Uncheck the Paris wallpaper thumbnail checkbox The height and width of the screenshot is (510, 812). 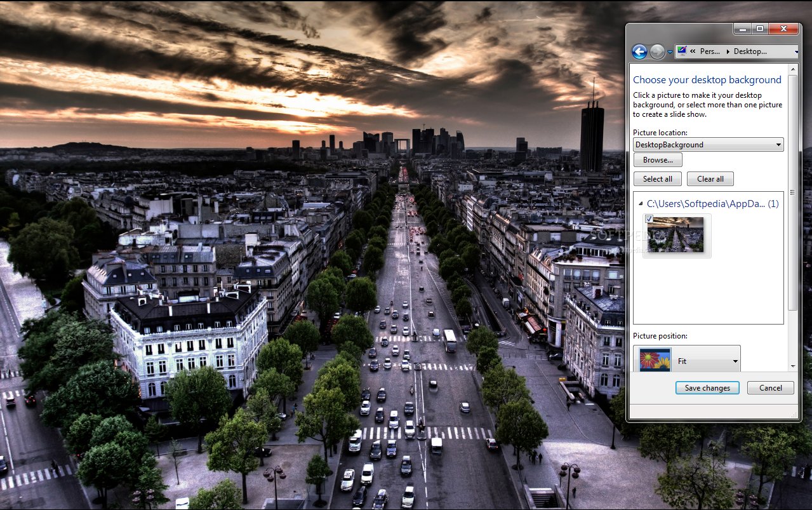tap(649, 219)
